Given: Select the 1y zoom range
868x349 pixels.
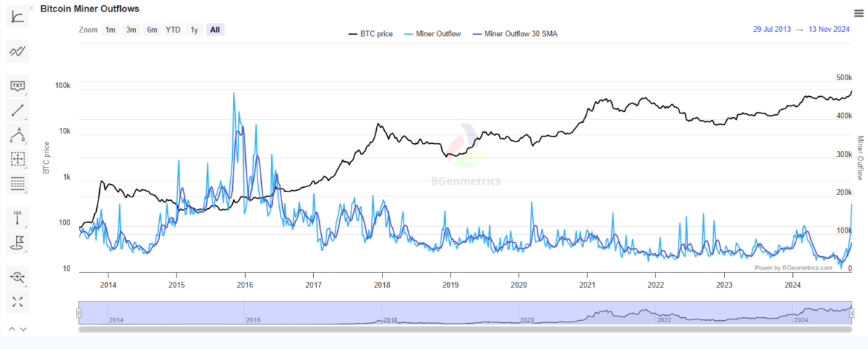Looking at the screenshot, I should click(x=194, y=30).
